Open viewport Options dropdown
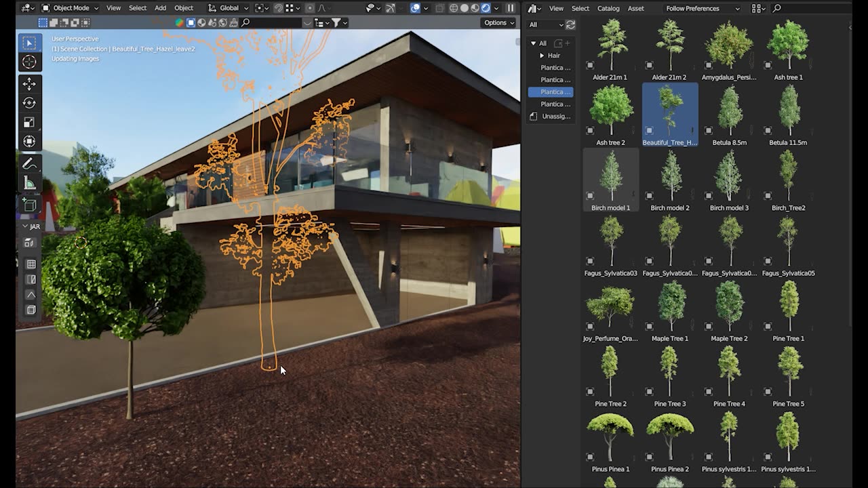This screenshot has height=488, width=868. [x=498, y=22]
